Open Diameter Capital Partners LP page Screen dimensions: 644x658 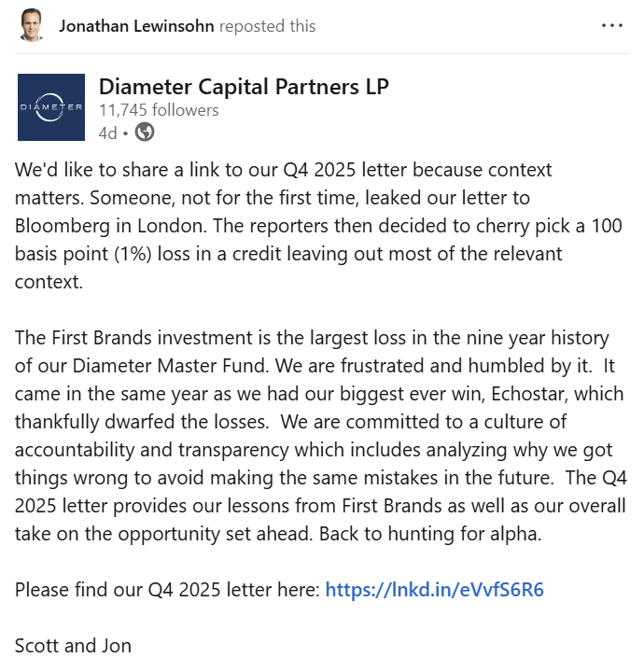pyautogui.click(x=244, y=88)
